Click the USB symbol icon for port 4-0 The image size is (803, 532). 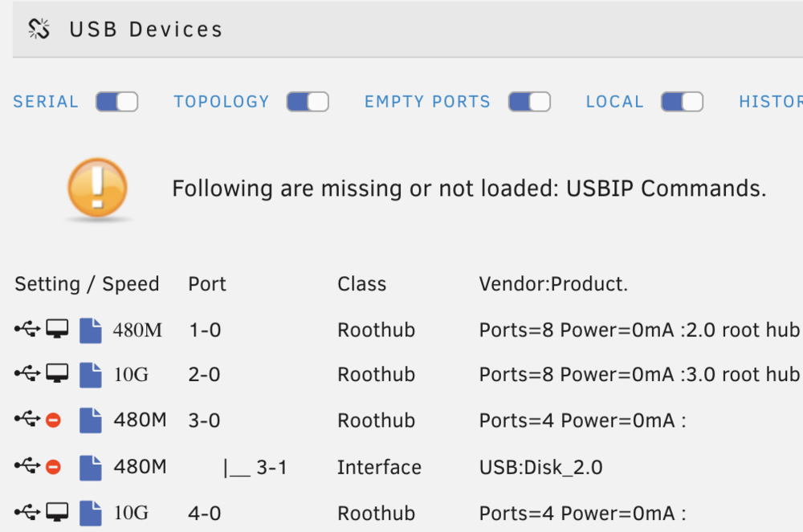tap(27, 512)
